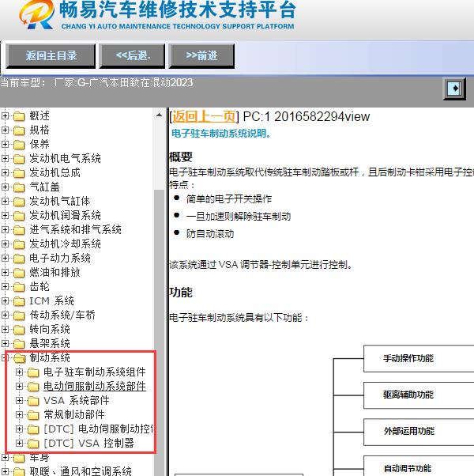Open 电动伺服制动系统部件 tree item
Screen dimensions: 474x476
click(95, 386)
